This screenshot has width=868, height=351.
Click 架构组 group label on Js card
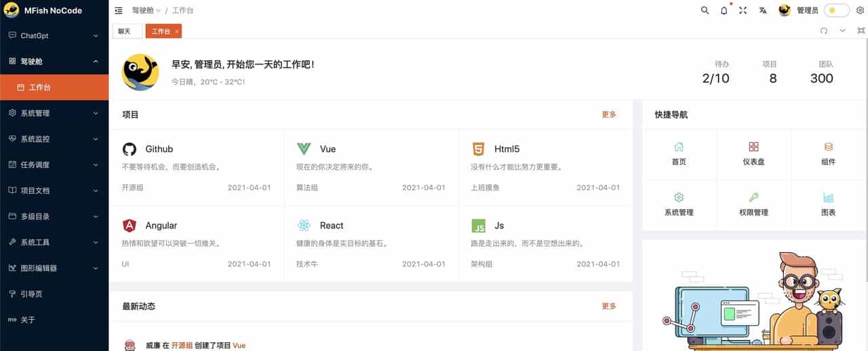(x=481, y=264)
